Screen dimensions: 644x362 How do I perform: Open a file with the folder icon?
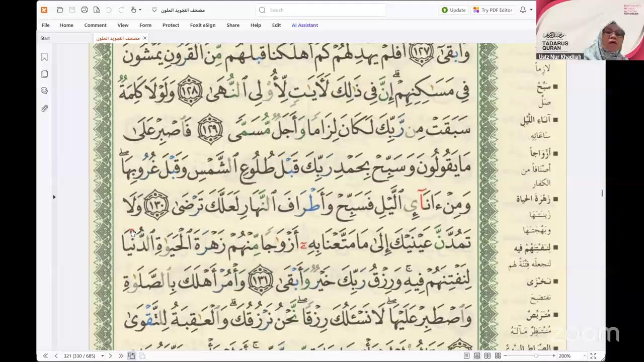click(60, 10)
